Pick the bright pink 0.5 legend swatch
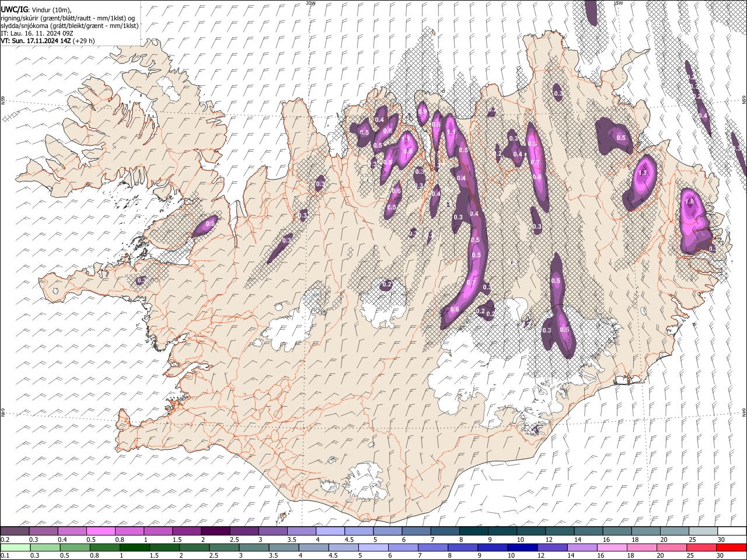 101,531
